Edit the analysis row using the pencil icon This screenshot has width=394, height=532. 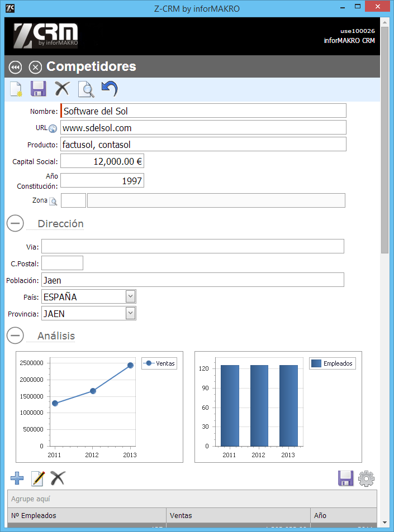click(37, 478)
